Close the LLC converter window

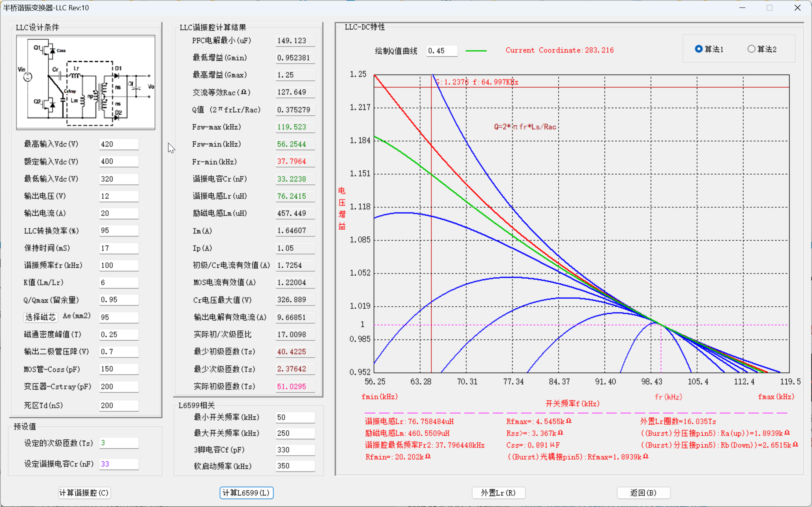(797, 8)
